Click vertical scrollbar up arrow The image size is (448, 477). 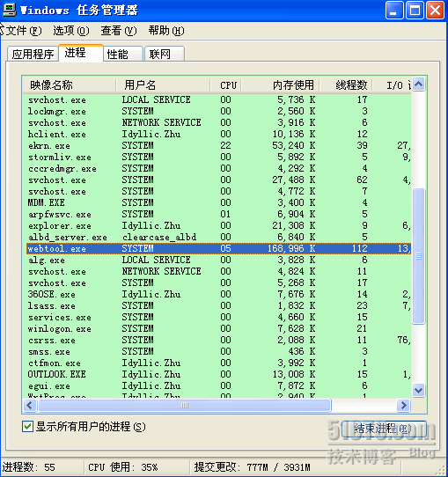(x=418, y=84)
